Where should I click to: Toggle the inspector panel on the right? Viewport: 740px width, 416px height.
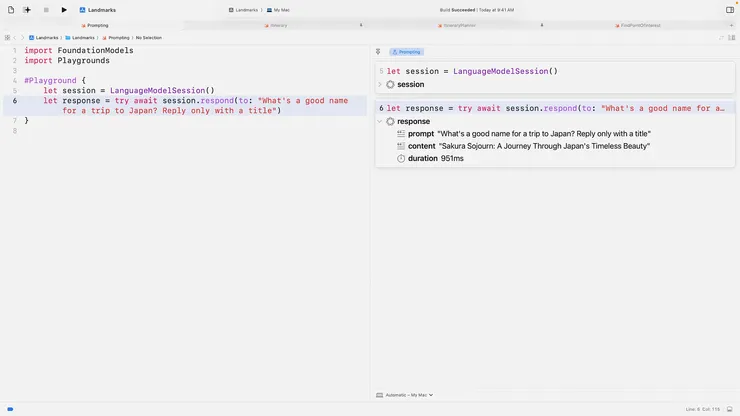pos(729,10)
